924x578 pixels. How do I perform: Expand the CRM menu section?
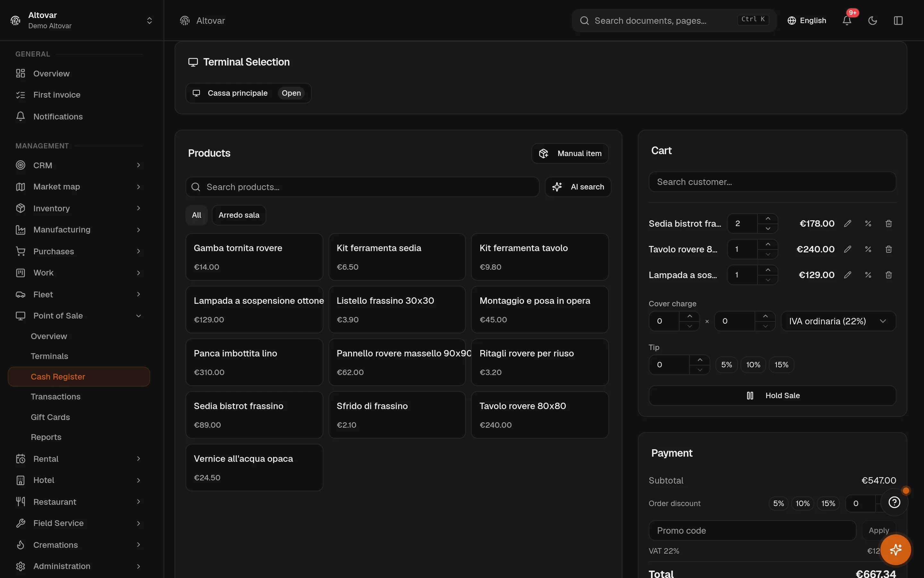tap(79, 165)
